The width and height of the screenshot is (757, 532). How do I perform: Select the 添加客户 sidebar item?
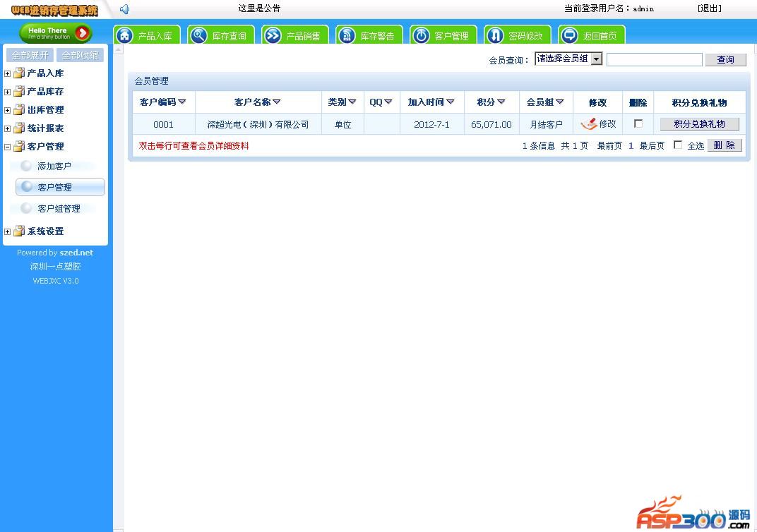point(54,167)
